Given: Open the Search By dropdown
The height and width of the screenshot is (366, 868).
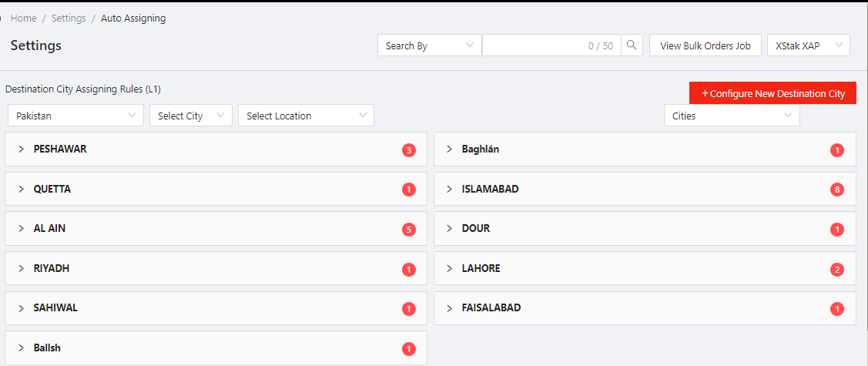Looking at the screenshot, I should (429, 46).
